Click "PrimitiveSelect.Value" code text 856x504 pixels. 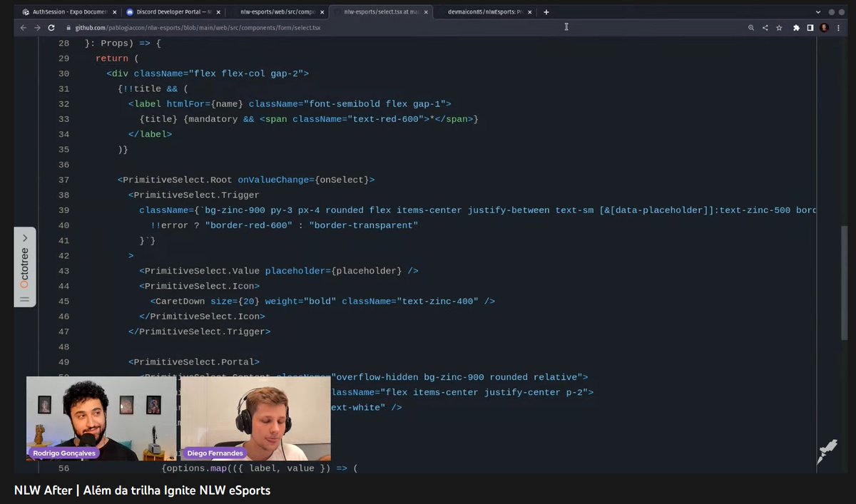point(202,271)
